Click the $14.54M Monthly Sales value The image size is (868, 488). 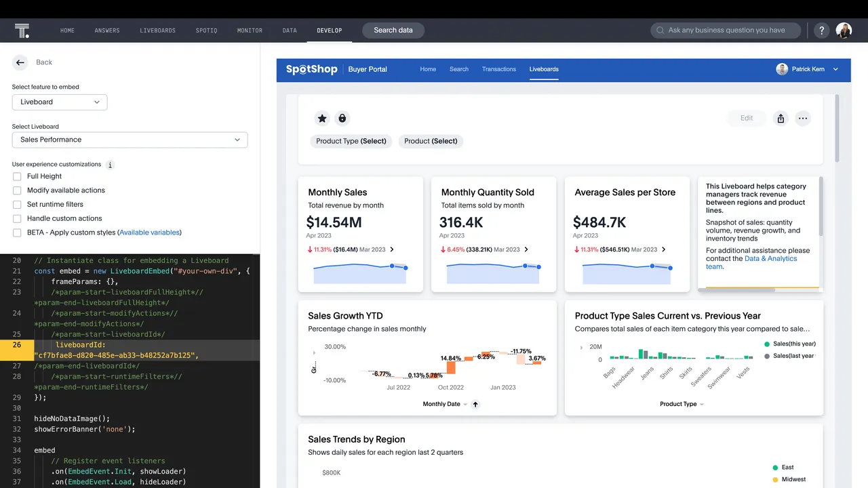coord(334,222)
